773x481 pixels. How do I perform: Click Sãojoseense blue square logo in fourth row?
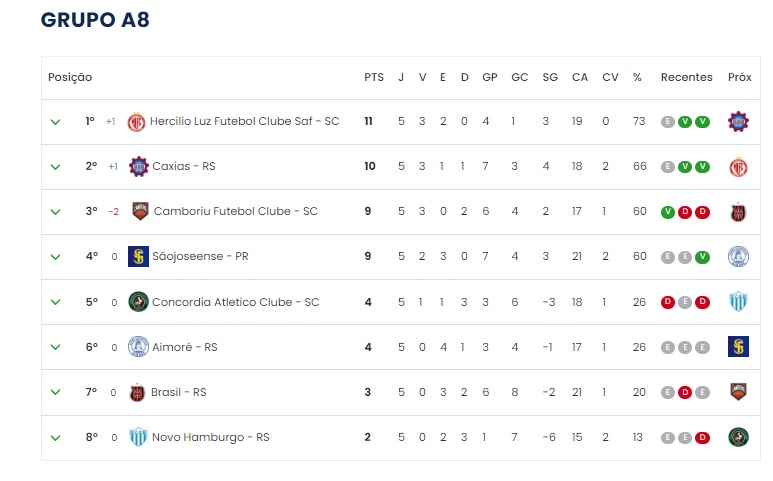click(x=139, y=257)
